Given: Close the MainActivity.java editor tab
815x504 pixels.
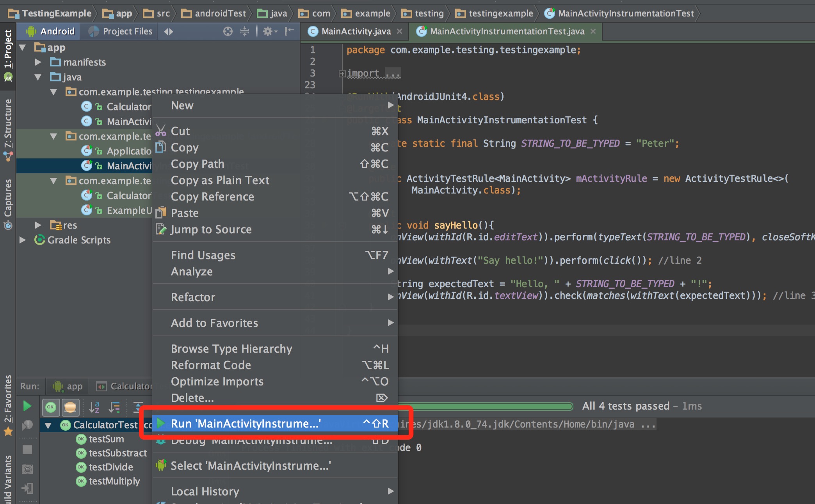Looking at the screenshot, I should (399, 31).
